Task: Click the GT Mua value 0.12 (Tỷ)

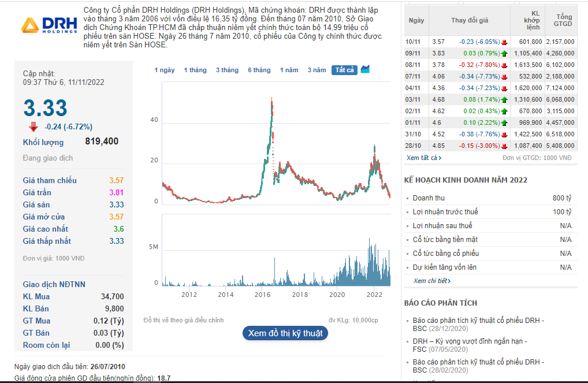Action: [109, 321]
